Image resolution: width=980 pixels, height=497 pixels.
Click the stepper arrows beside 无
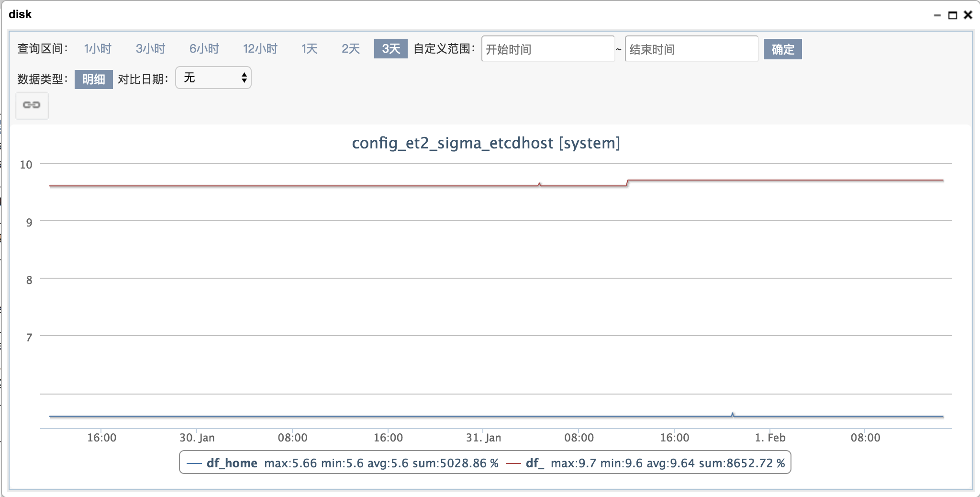pyautogui.click(x=244, y=78)
